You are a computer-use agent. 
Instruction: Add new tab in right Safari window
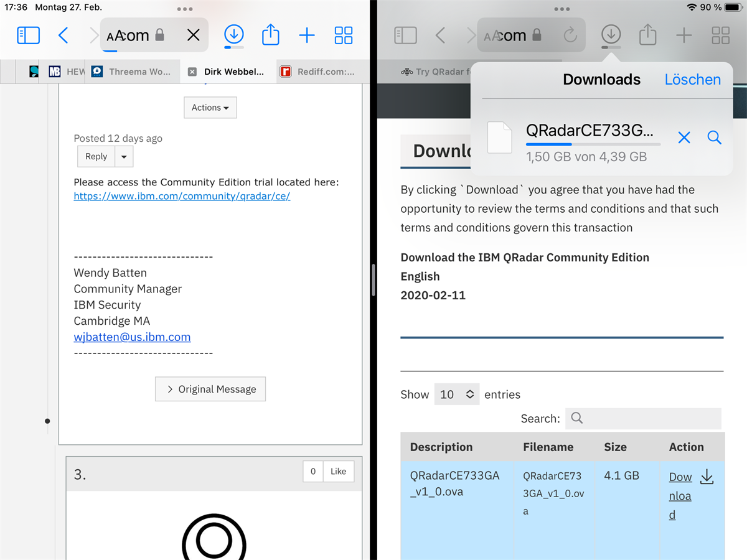click(x=684, y=35)
